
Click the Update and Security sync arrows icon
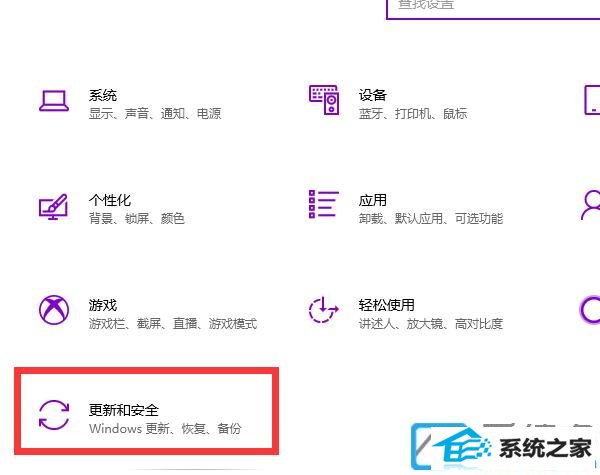click(x=54, y=415)
